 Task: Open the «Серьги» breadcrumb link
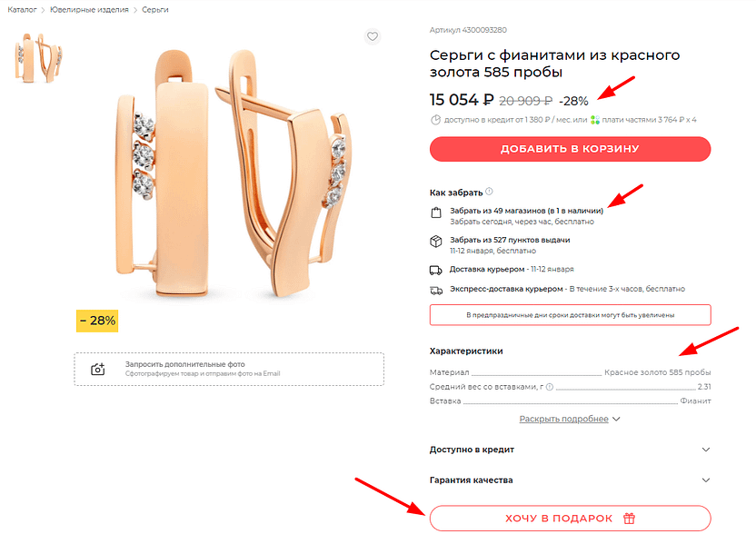154,9
